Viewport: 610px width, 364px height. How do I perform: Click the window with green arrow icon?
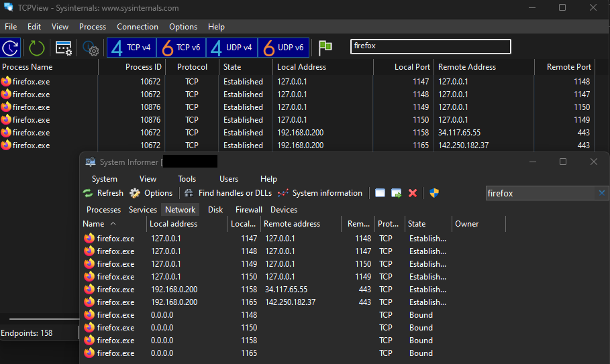click(397, 193)
